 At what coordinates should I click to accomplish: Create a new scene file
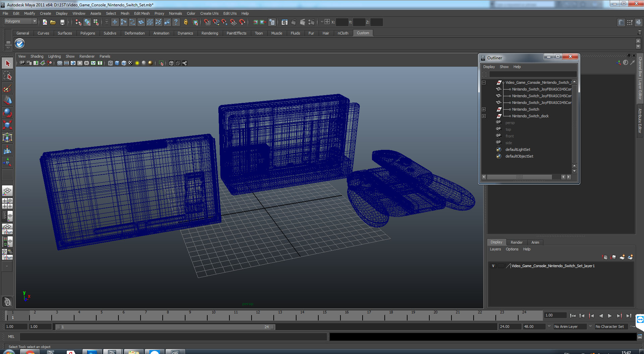tap(45, 22)
